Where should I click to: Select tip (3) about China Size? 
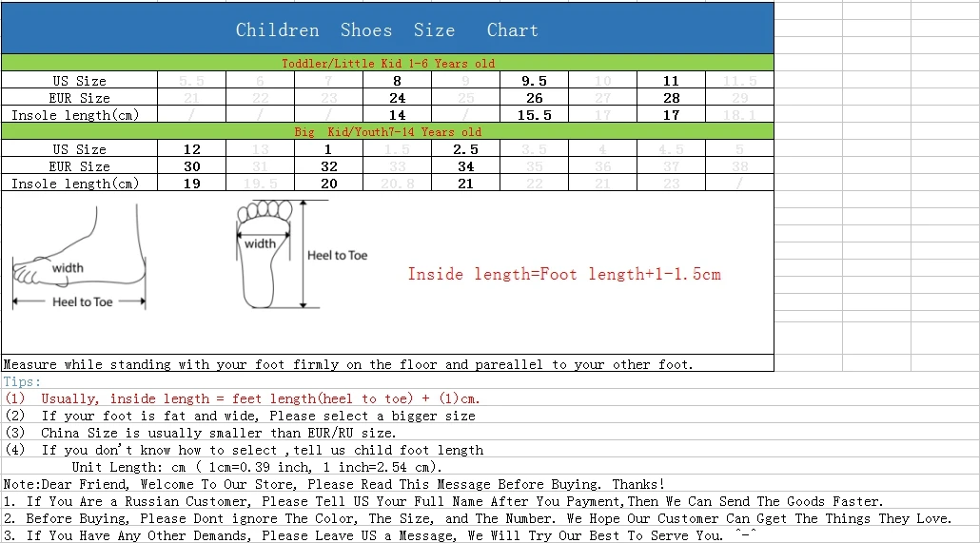(200, 433)
